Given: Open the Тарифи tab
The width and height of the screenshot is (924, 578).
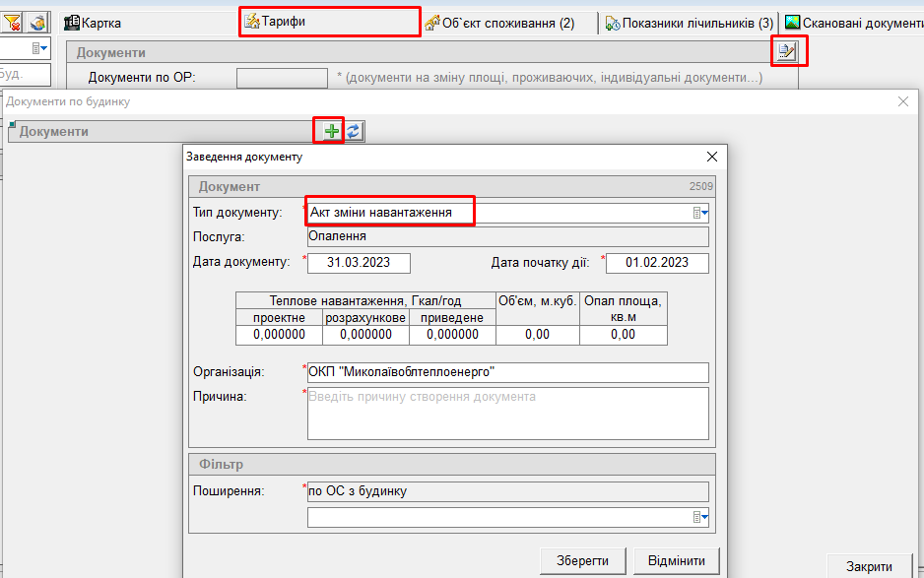Looking at the screenshot, I should pos(329,22).
